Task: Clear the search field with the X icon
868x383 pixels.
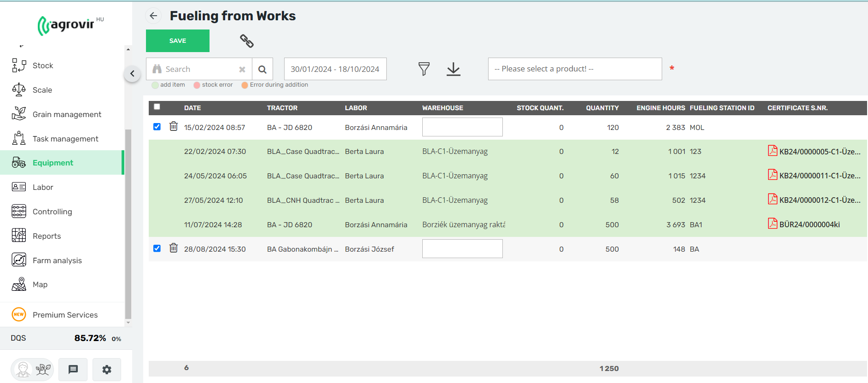Action: click(x=242, y=70)
